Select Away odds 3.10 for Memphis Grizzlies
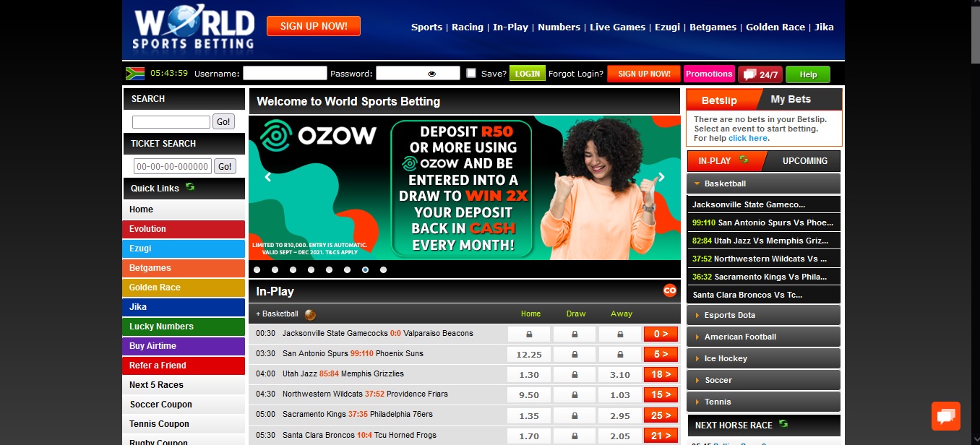The height and width of the screenshot is (445, 980). point(620,375)
